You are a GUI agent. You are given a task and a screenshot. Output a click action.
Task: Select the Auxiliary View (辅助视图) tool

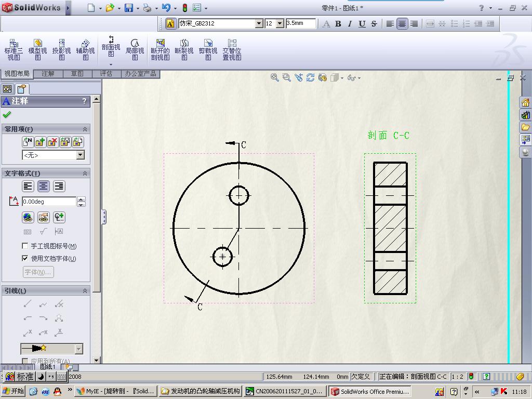(86, 49)
